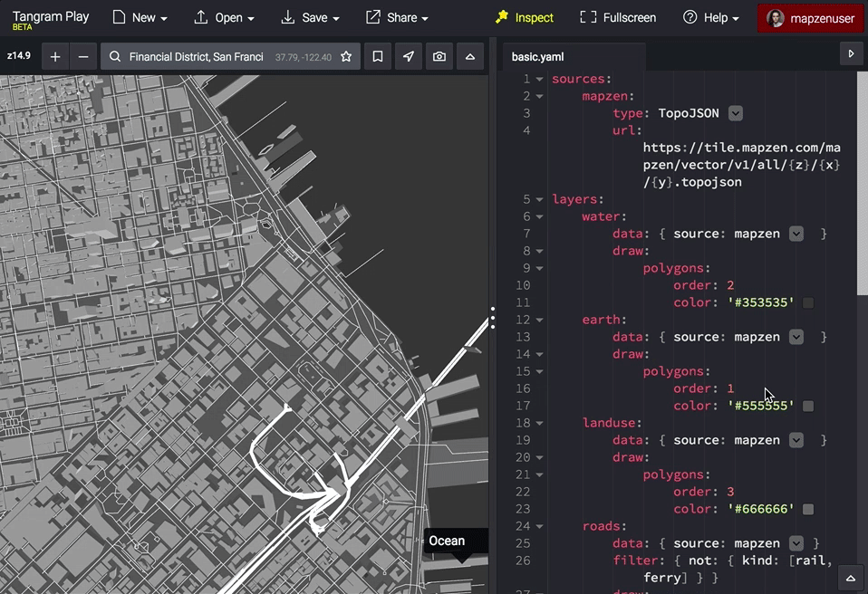Collapse the layers block at line 5
The width and height of the screenshot is (868, 594).
pyautogui.click(x=540, y=199)
